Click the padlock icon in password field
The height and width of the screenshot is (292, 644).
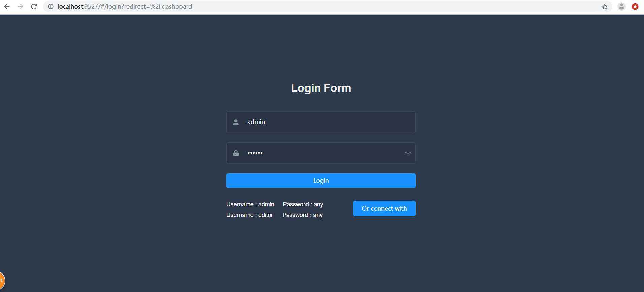click(236, 153)
